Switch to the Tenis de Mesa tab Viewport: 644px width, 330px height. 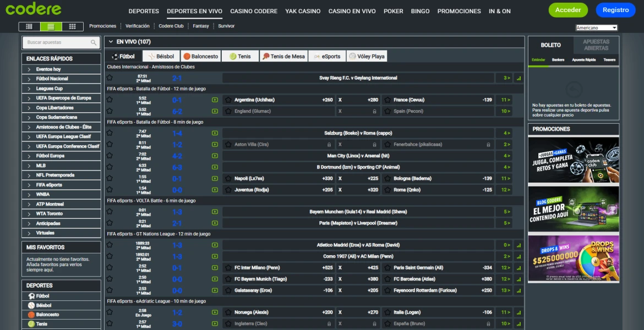click(283, 56)
